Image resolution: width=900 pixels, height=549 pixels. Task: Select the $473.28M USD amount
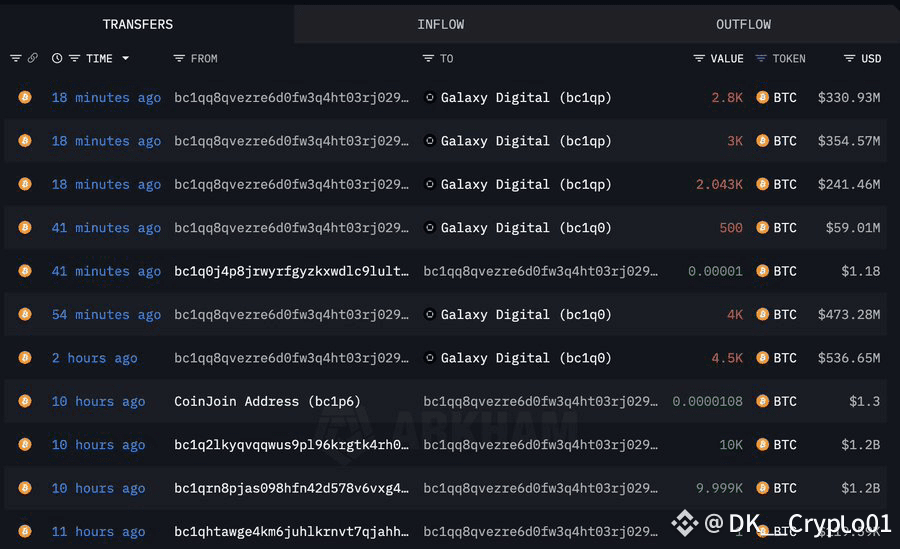point(849,315)
